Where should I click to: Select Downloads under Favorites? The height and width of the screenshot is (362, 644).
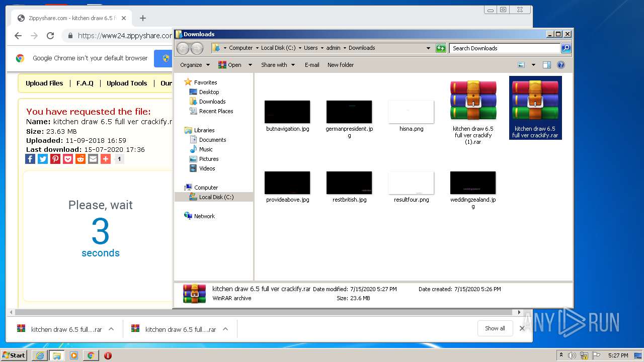(208, 102)
